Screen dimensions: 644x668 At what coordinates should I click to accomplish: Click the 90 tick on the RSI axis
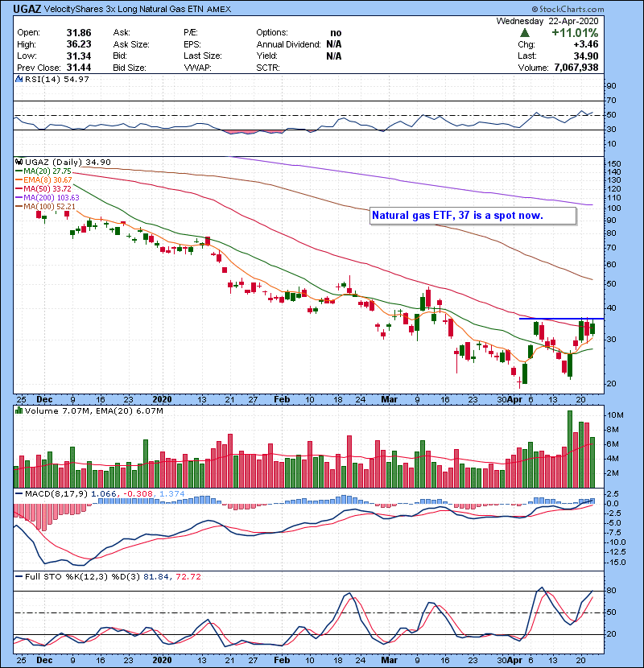612,86
